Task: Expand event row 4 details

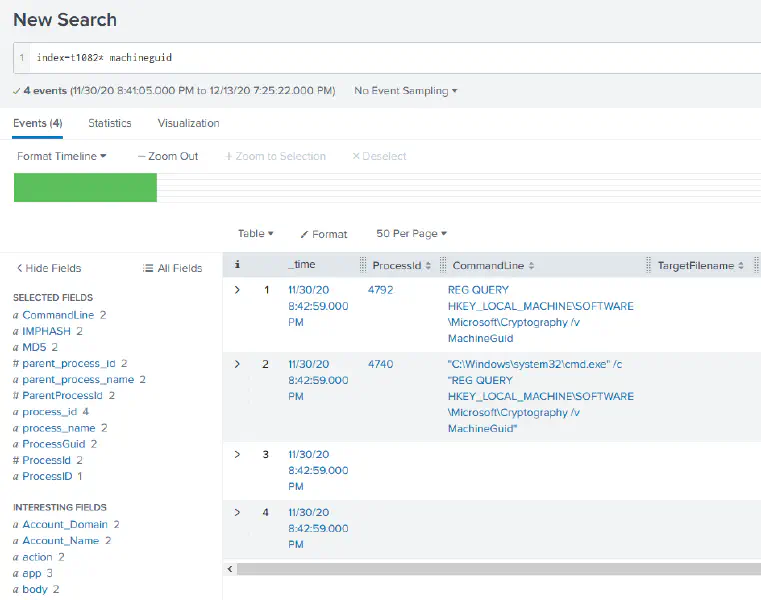Action: pyautogui.click(x=237, y=512)
